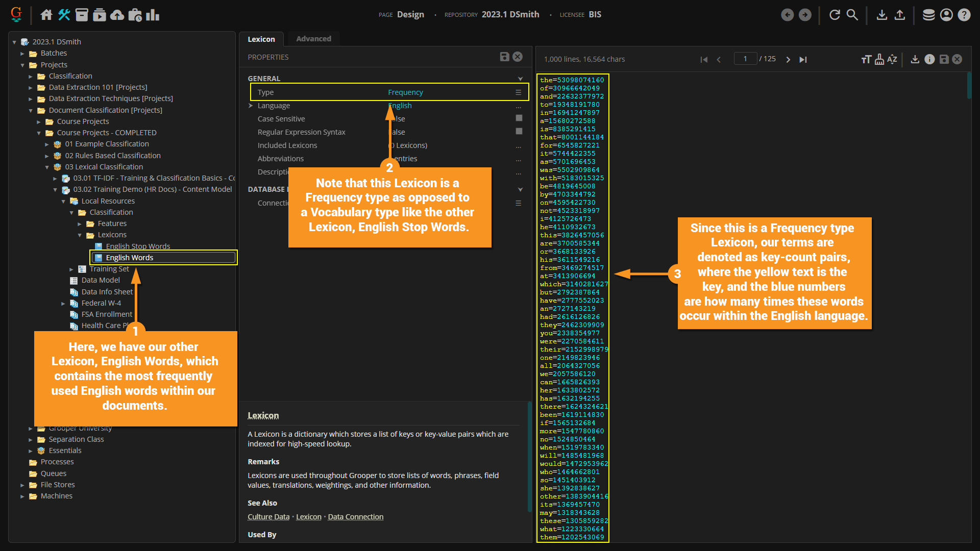Toggle the Case Sensitive checkbox
The width and height of the screenshot is (980, 551).
[x=519, y=118]
